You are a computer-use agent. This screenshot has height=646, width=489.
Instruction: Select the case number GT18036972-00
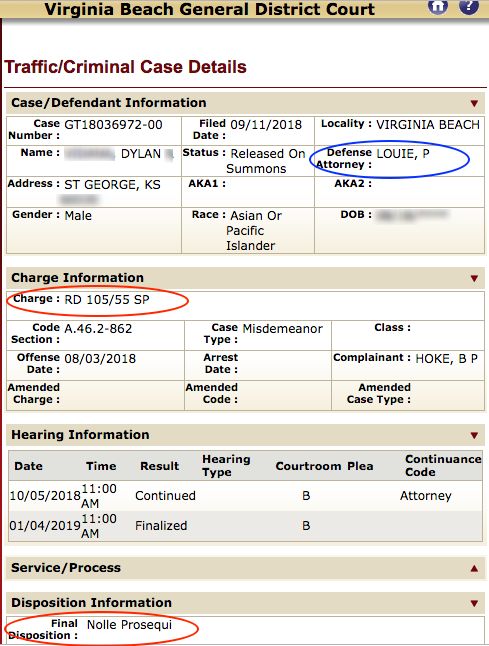(x=113, y=124)
